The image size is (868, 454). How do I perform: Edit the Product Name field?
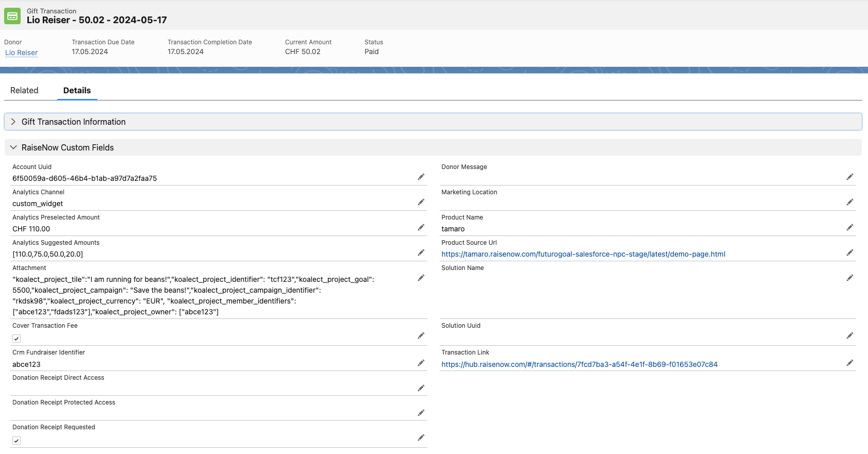point(850,227)
